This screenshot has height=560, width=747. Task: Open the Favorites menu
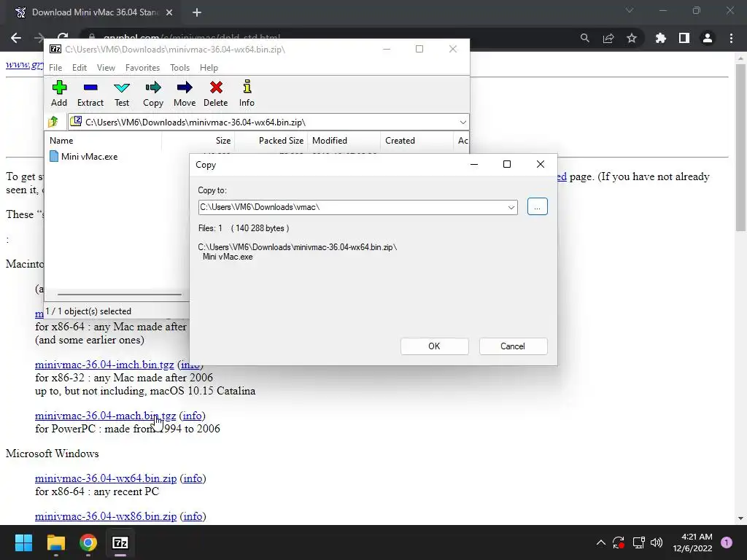click(142, 68)
